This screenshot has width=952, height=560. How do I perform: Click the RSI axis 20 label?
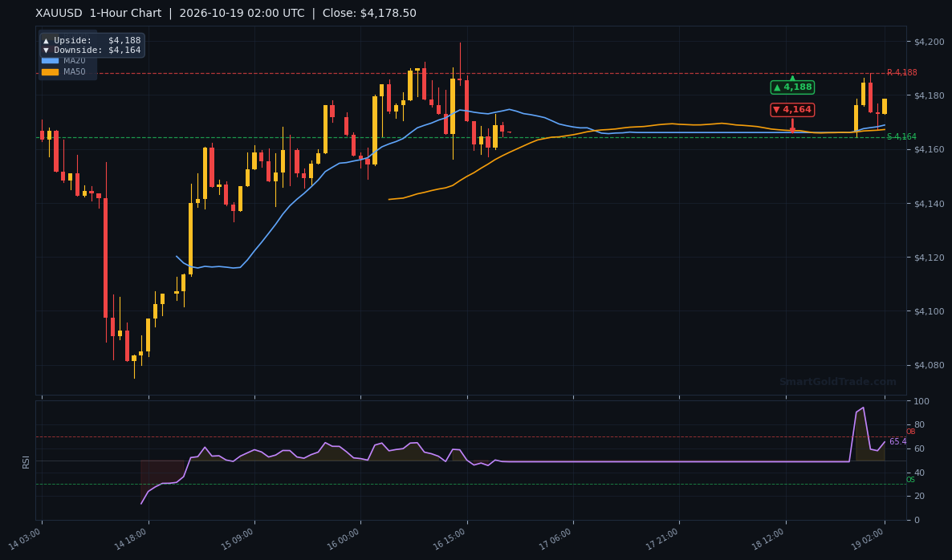[919, 497]
